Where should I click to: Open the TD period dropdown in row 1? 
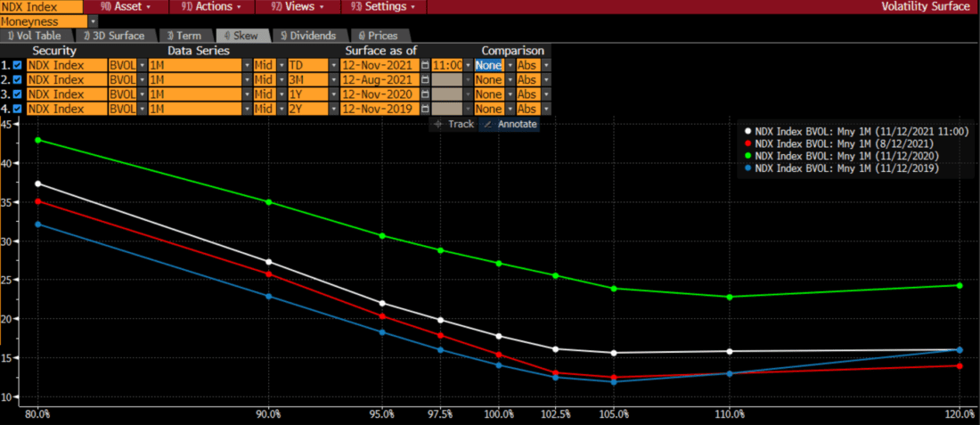click(x=334, y=65)
